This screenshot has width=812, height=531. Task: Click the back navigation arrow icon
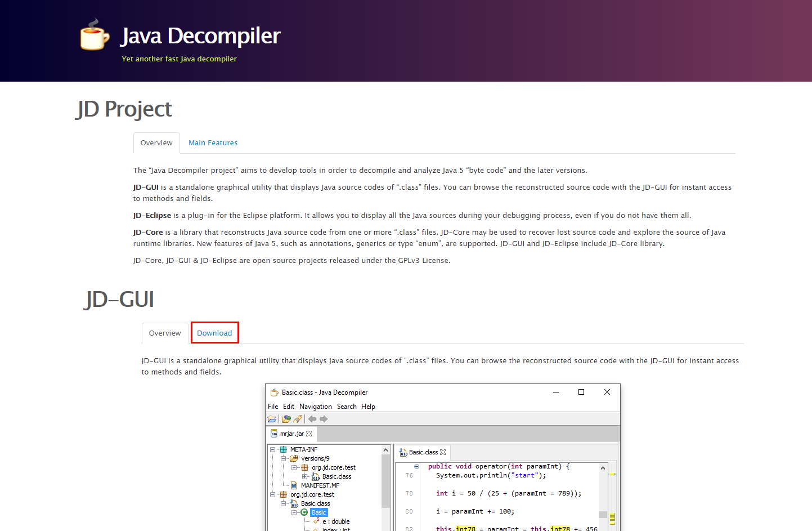pos(312,419)
